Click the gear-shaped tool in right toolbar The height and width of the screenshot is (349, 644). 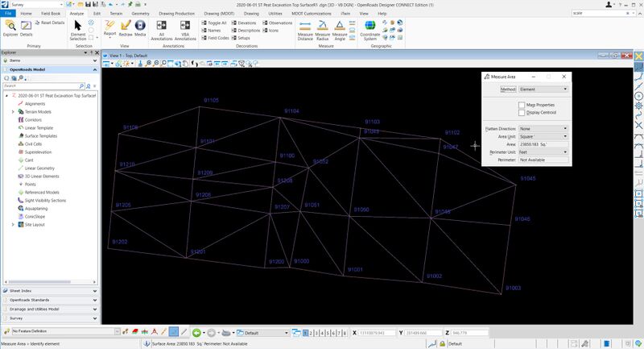coord(638,106)
